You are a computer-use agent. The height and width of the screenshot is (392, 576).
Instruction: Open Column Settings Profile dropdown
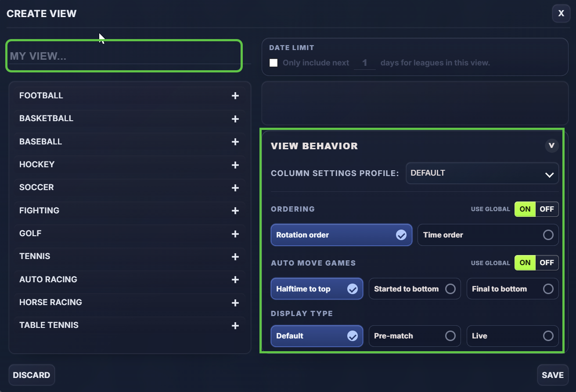(482, 173)
